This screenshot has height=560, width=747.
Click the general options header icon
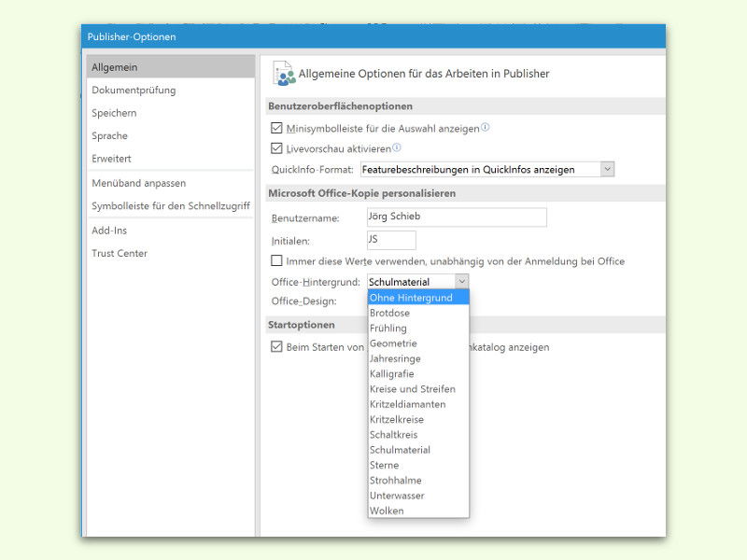point(284,74)
